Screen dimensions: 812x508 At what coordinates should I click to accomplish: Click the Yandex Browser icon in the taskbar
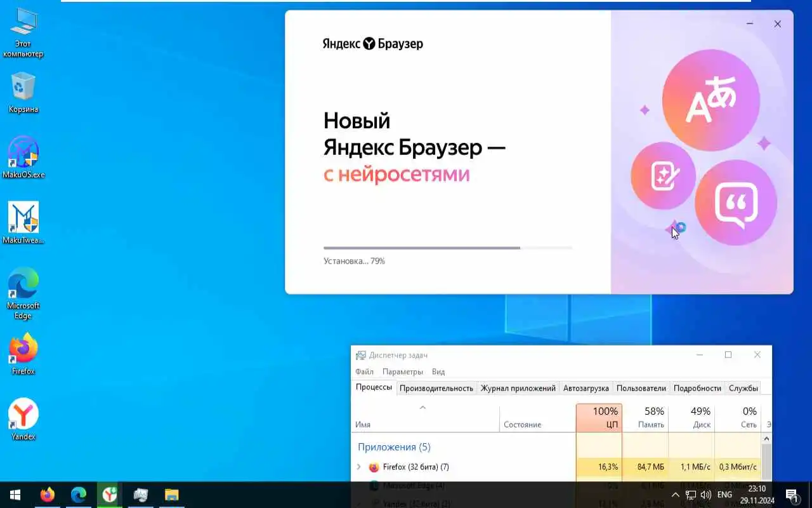110,495
